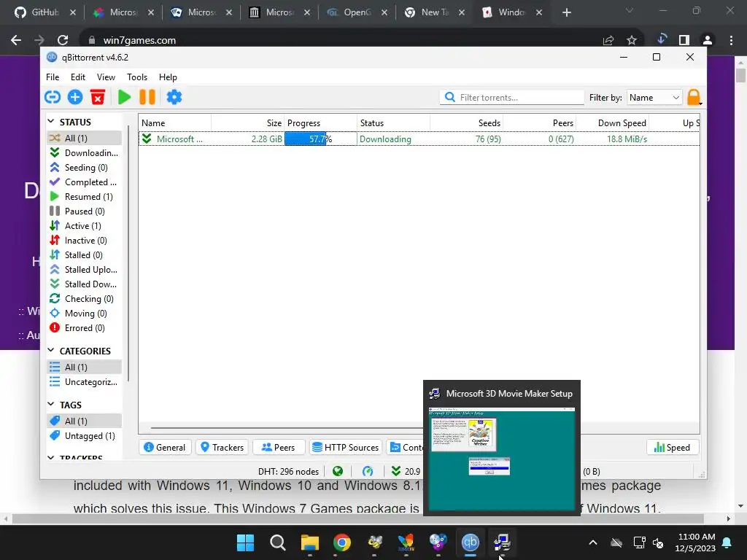Viewport: 747px width, 560px height.
Task: Reload the win7games.com page in Chrome
Action: coord(63,40)
